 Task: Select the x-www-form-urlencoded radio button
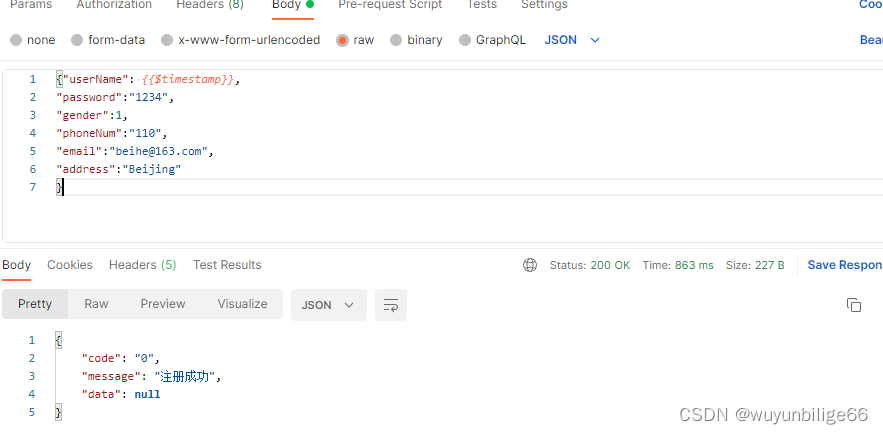tap(167, 40)
